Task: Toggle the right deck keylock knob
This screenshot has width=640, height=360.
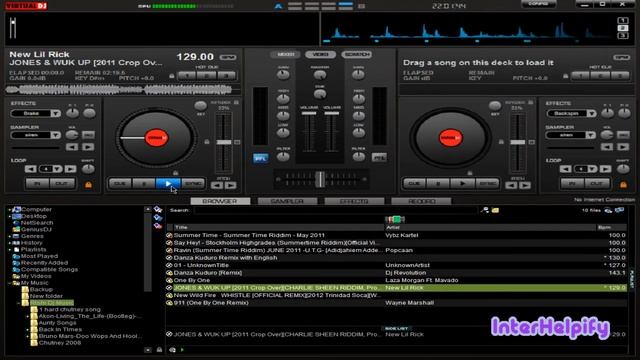Action: point(495,106)
